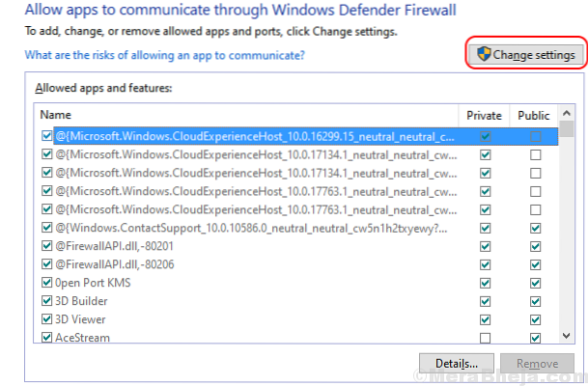Click the Public column header
This screenshot has height=386, width=588.
[x=533, y=115]
